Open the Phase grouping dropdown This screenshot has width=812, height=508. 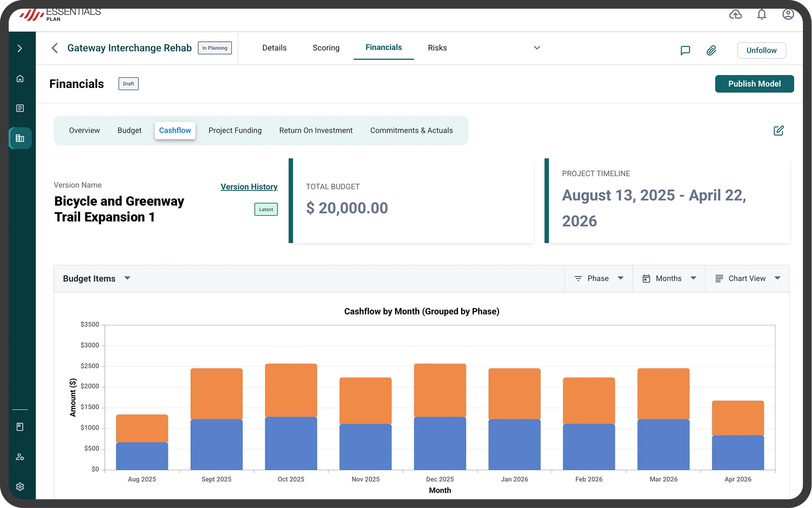[x=598, y=278]
